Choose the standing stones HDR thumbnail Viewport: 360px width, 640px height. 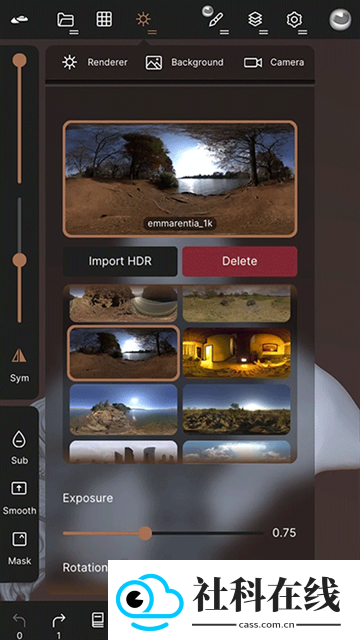[123, 451]
